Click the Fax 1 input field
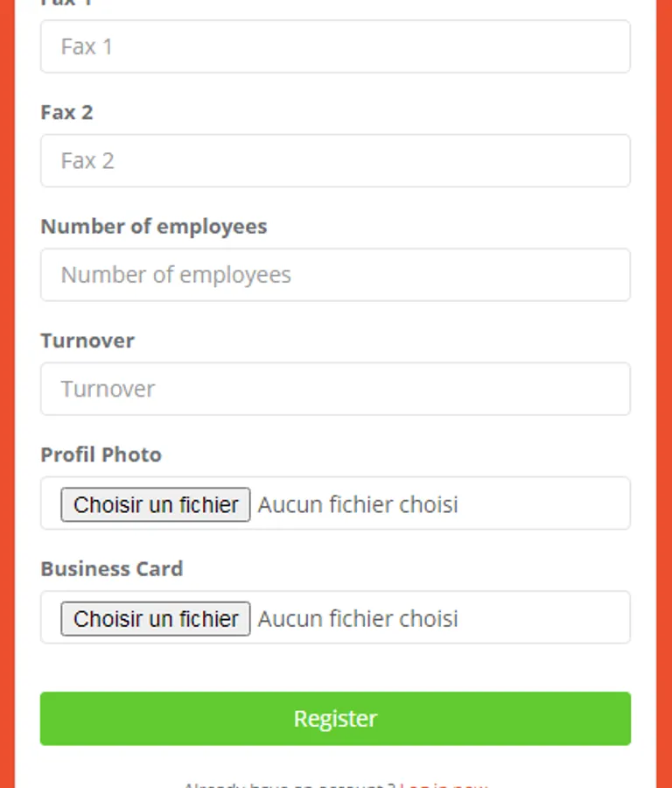This screenshot has width=672, height=788. tap(335, 46)
